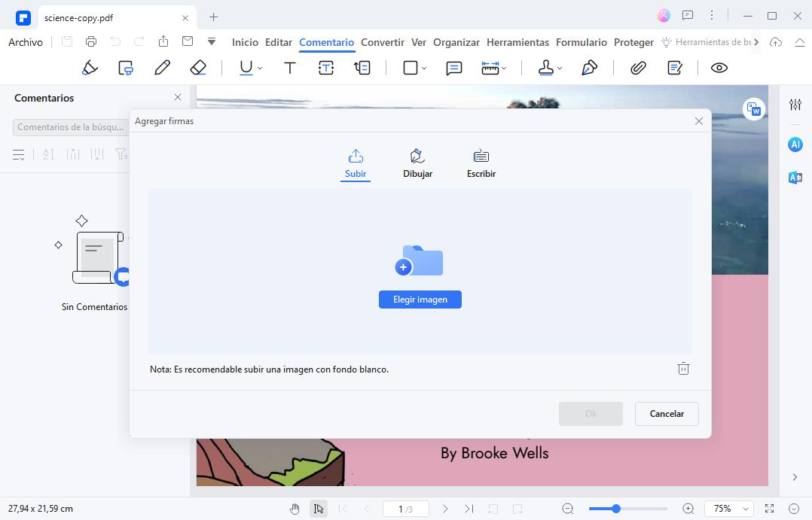Image resolution: width=812 pixels, height=520 pixels.
Task: Select the highlighter tool in toolbar
Action: click(90, 68)
